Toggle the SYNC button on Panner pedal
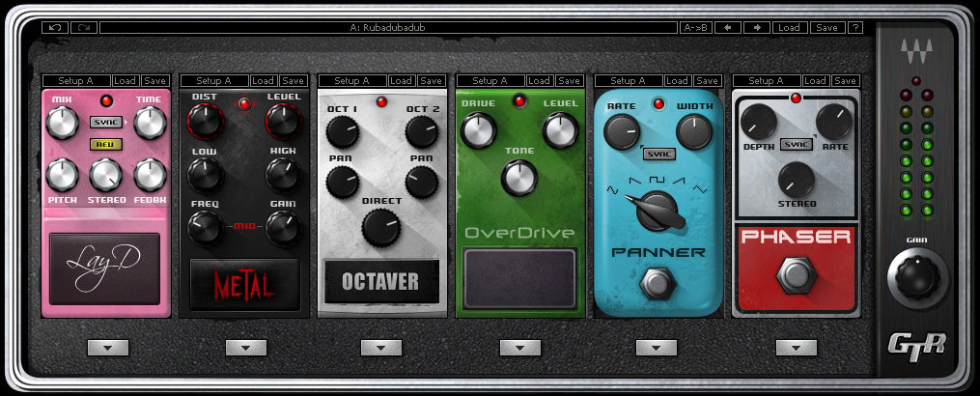Viewport: 980px width, 396px height. [658, 154]
